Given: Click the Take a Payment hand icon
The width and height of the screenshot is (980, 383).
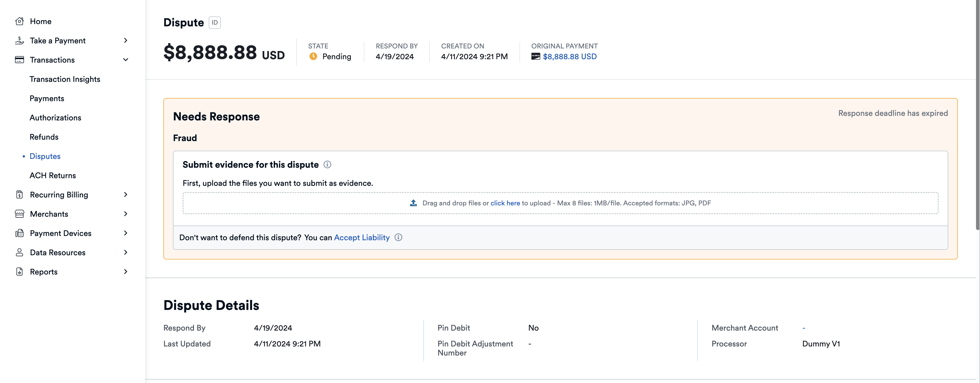Looking at the screenshot, I should (19, 41).
